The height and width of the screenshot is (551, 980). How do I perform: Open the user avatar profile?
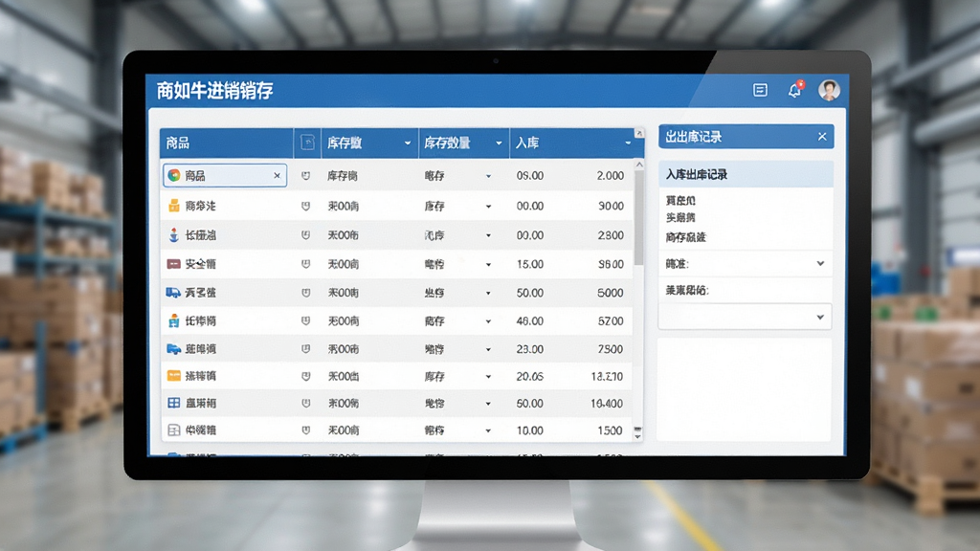click(x=830, y=91)
